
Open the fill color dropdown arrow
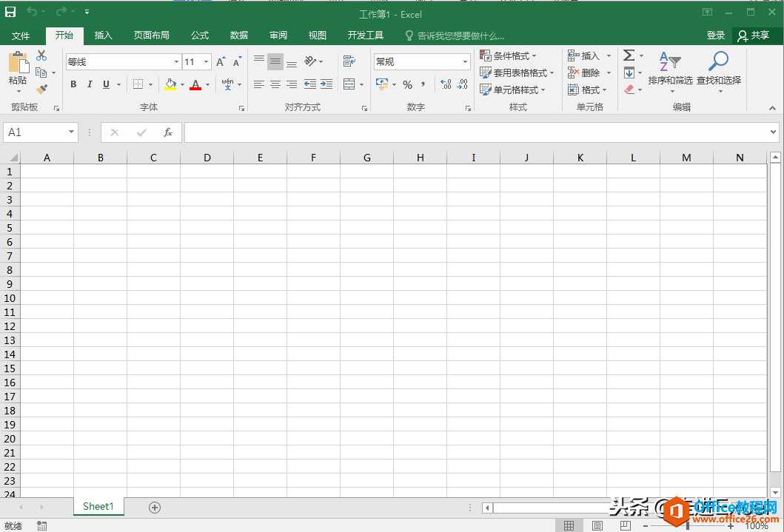coord(182,85)
